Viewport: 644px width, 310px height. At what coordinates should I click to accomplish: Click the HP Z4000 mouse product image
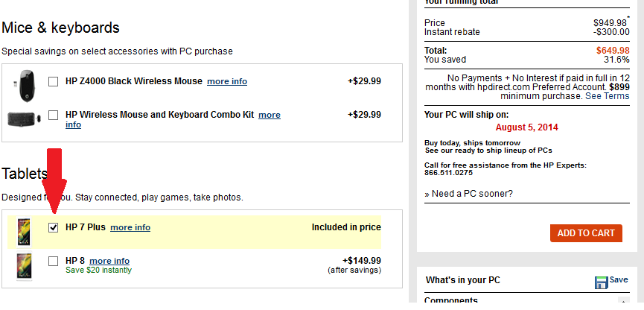(25, 81)
